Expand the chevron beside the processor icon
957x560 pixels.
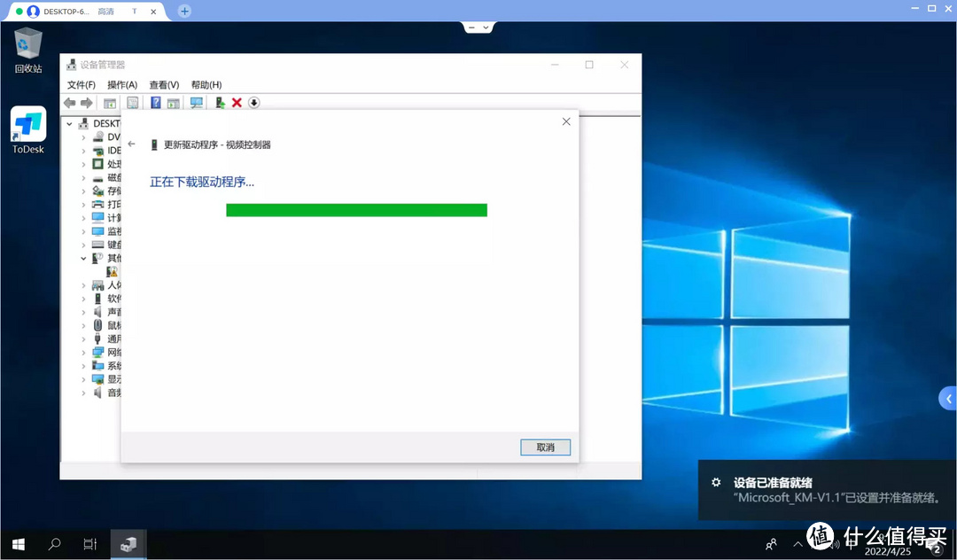83,164
